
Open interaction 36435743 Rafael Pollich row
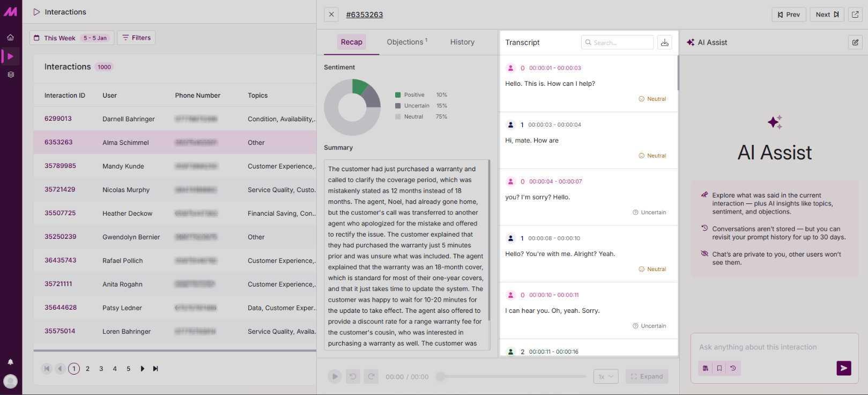point(175,261)
